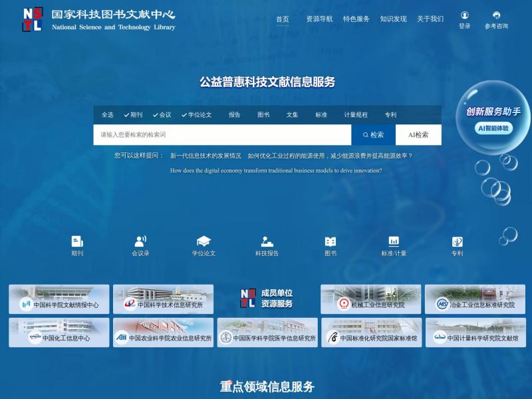Viewport: 532px width, 399px height.
Task: Click the 国家标准馆 logo icon
Action: point(333,338)
